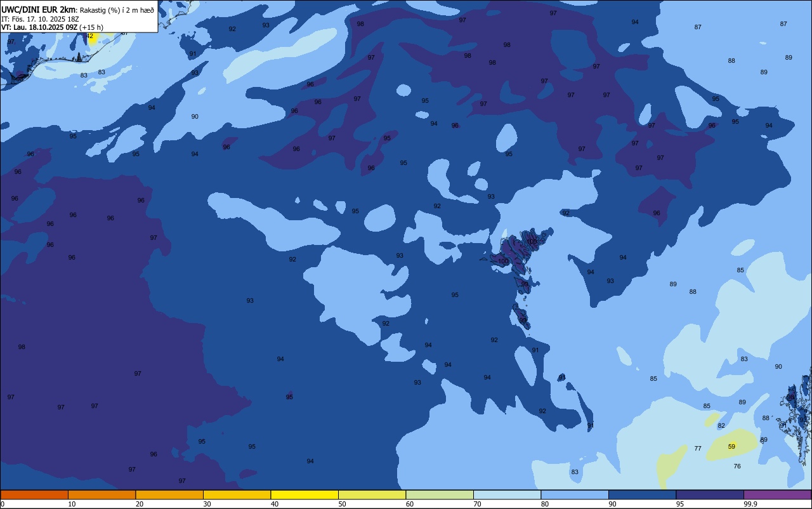The image size is (812, 509).
Task: Click the light blue 80–90 legend segment
Action: click(575, 494)
